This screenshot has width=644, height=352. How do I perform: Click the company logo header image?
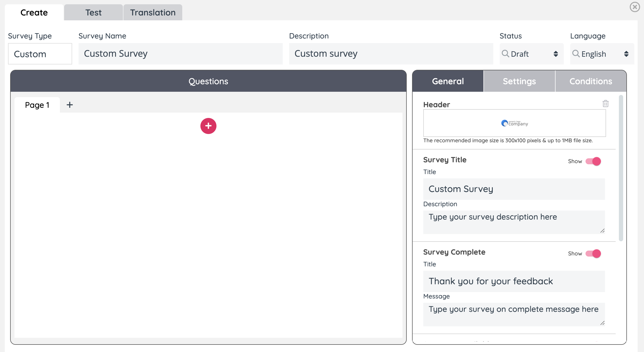514,123
